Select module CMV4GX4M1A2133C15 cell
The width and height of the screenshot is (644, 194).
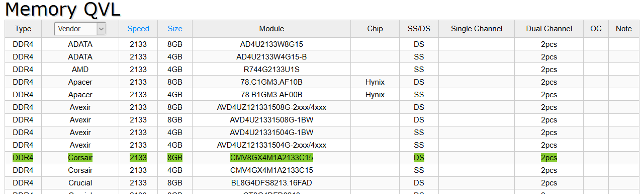click(x=271, y=170)
